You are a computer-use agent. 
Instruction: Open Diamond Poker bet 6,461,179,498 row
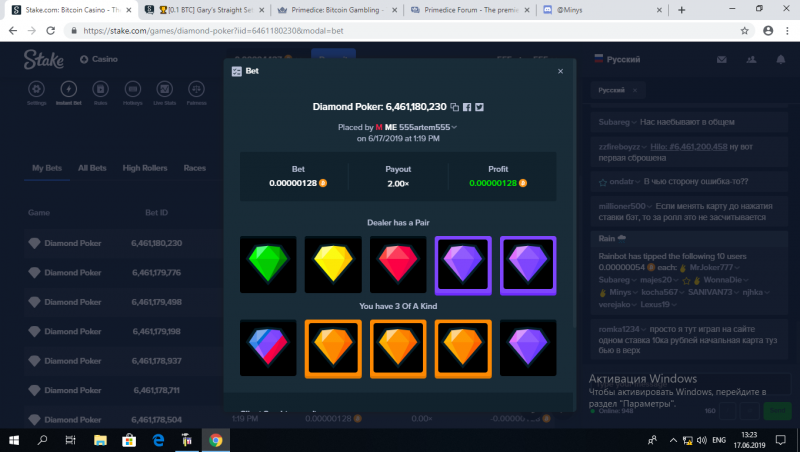point(123,302)
